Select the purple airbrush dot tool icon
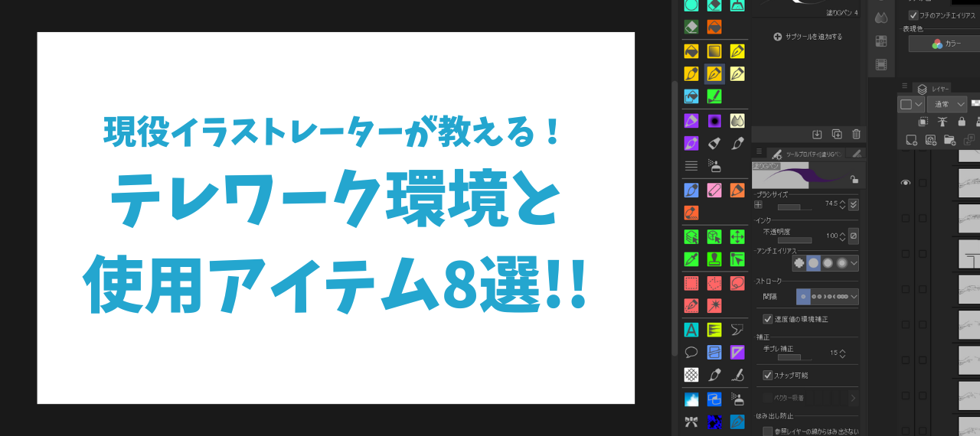The height and width of the screenshot is (436, 980). click(x=714, y=121)
